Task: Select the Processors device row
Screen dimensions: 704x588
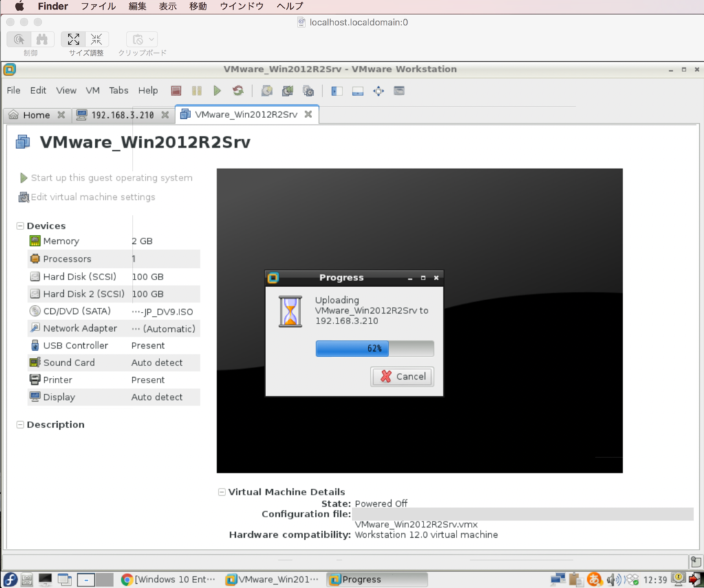Action: tap(113, 259)
